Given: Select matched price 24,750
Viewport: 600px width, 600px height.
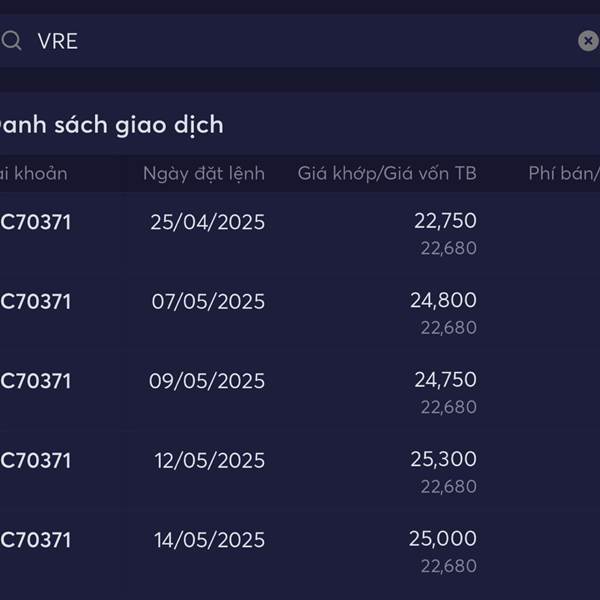Looking at the screenshot, I should (446, 380).
